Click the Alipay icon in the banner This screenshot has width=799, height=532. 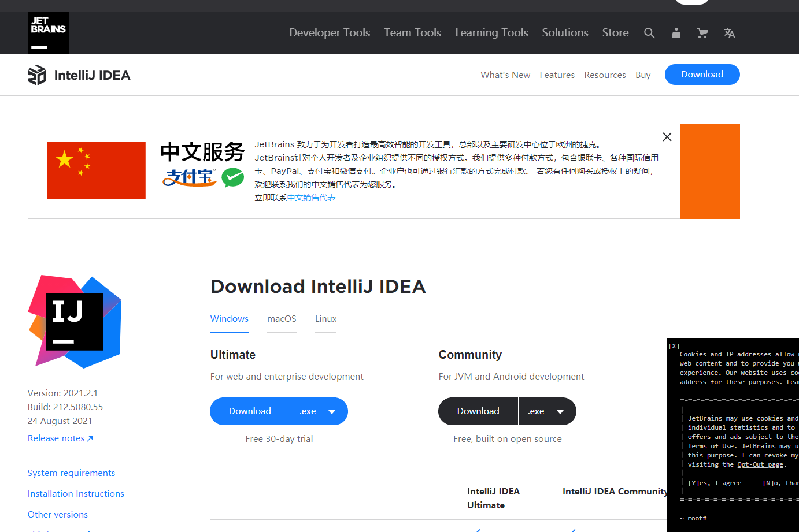click(188, 178)
